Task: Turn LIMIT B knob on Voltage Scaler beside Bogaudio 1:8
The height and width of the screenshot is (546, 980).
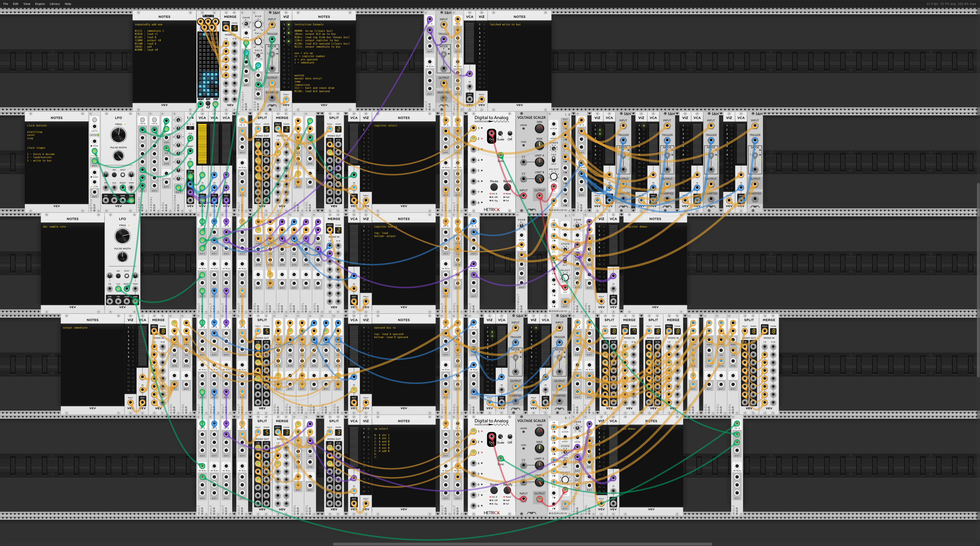Action: [540, 178]
